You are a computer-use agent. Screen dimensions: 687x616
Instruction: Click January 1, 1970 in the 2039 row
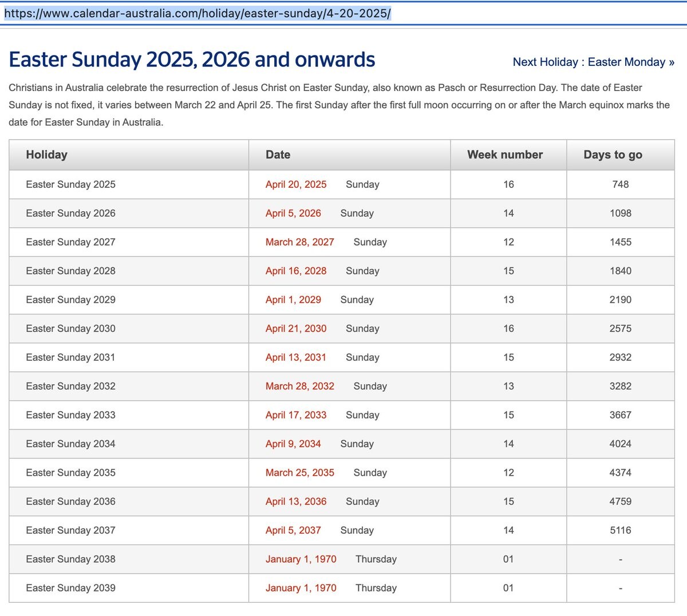pos(301,588)
